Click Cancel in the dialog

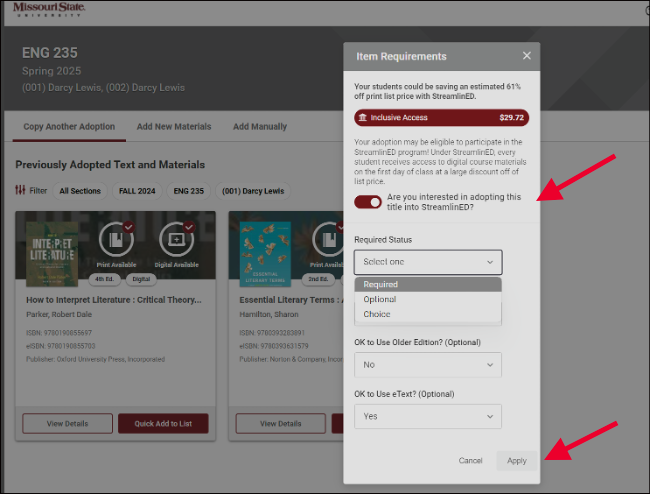coord(470,461)
